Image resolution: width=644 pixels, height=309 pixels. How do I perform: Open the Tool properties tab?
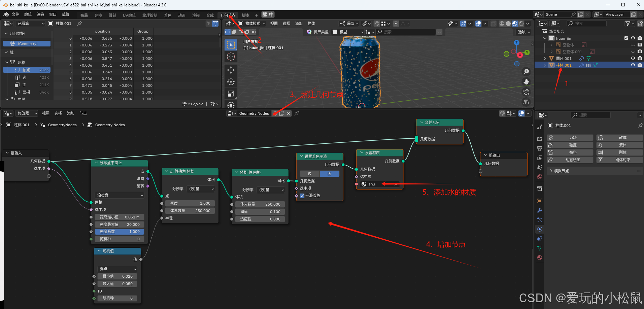point(540,127)
